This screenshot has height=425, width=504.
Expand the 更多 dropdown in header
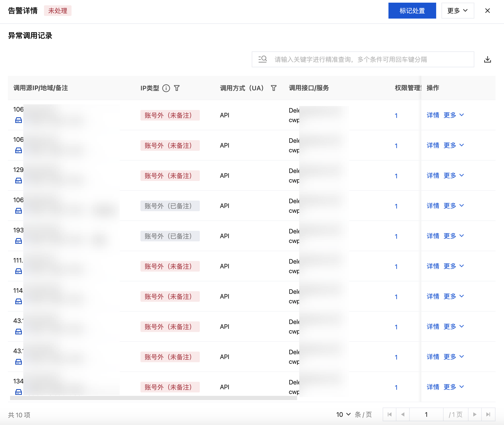458,11
